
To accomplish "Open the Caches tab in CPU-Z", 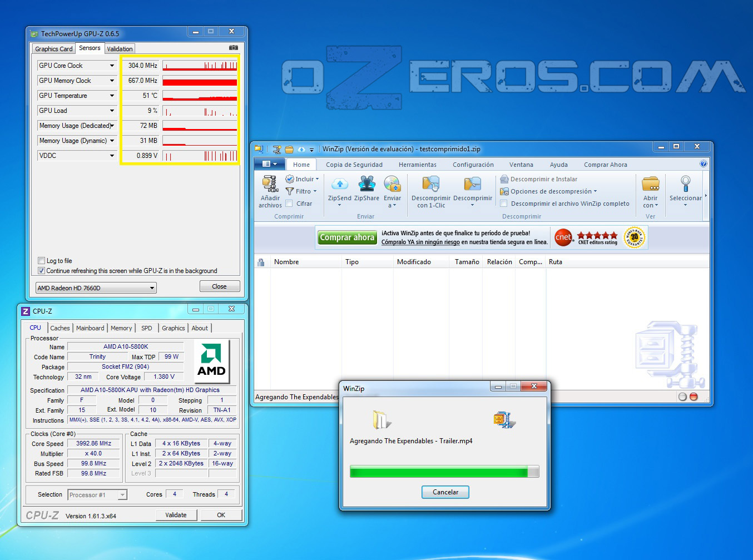I will pos(60,328).
